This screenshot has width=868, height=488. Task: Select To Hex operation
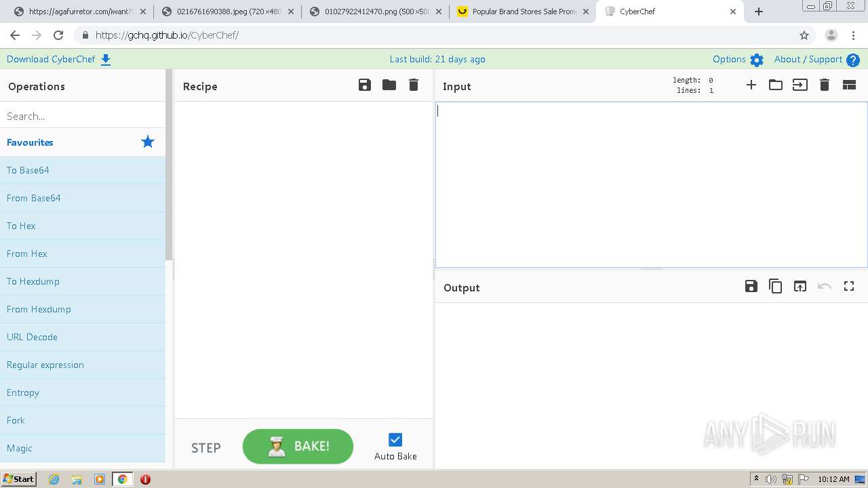[83, 226]
